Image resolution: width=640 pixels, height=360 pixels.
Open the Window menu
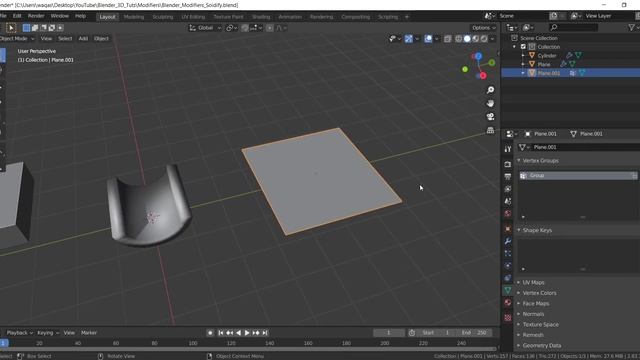[60, 16]
